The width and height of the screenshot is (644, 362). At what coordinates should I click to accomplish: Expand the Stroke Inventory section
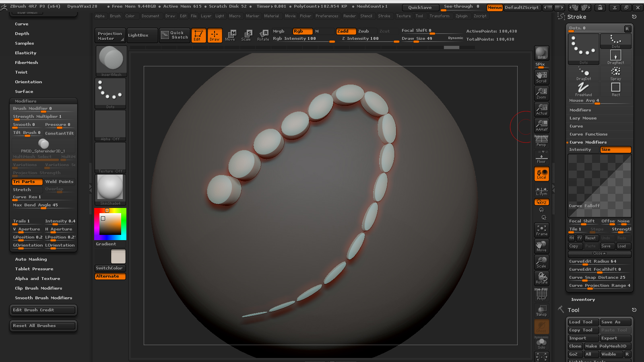[583, 300]
